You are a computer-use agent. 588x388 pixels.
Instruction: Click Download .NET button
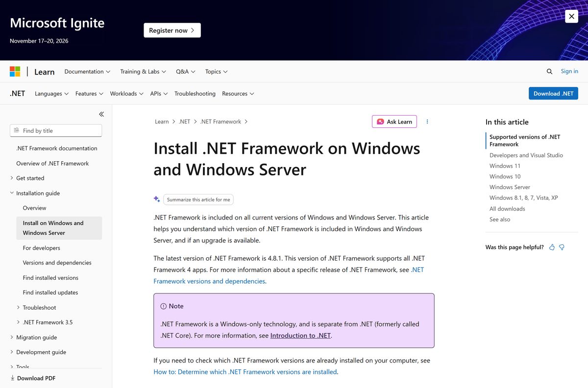point(553,94)
